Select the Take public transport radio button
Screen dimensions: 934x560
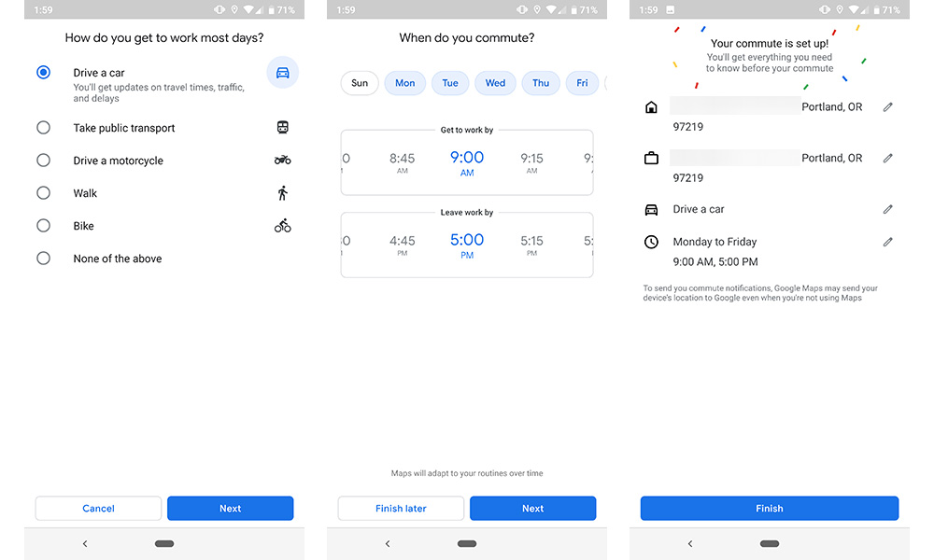tap(44, 127)
